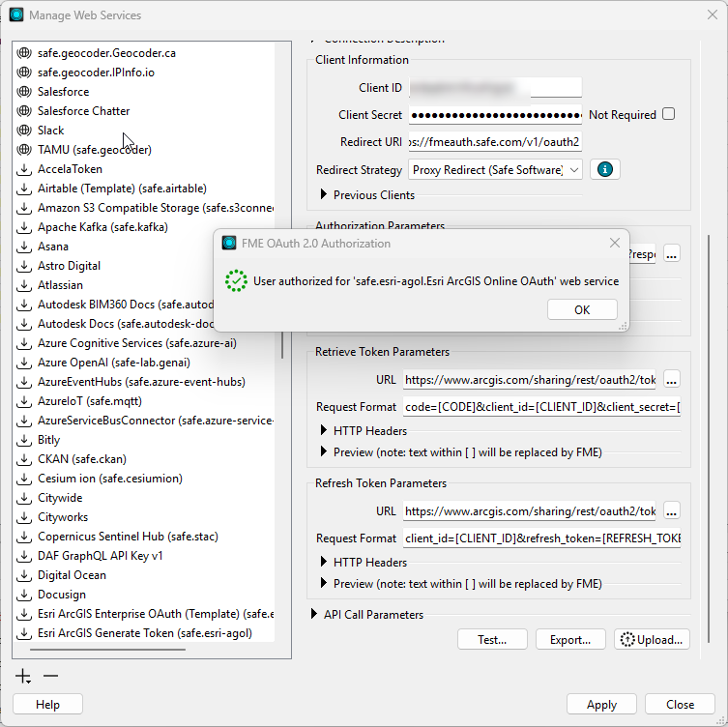Expand Preview under Refresh Token Parameters
This screenshot has height=727, width=728.
pos(324,583)
